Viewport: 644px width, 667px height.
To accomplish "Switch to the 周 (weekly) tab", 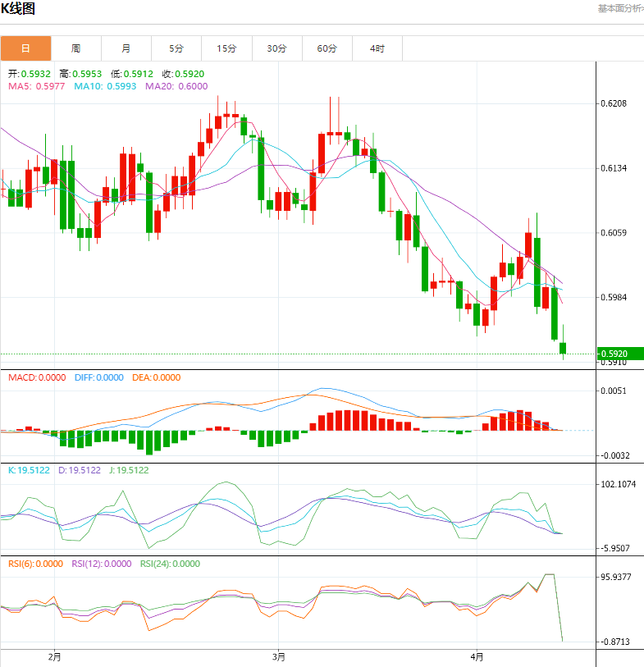I will tap(75, 49).
